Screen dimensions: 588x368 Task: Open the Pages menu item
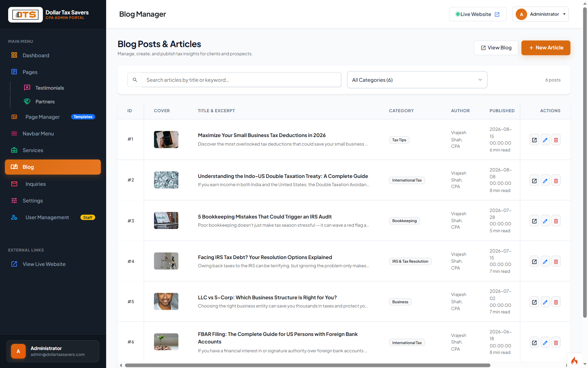(x=53, y=72)
